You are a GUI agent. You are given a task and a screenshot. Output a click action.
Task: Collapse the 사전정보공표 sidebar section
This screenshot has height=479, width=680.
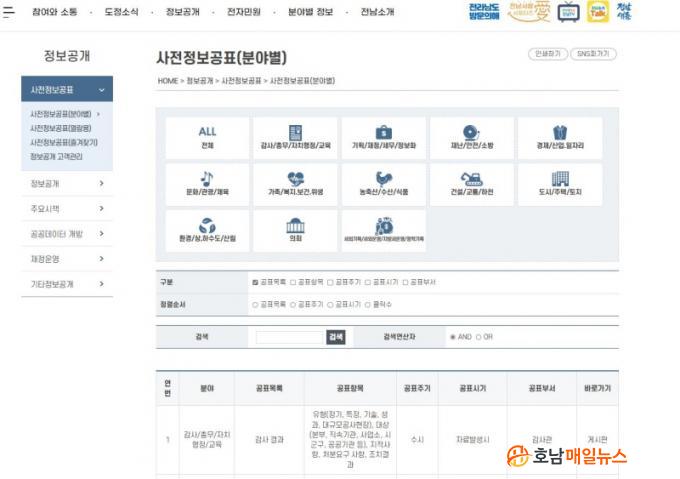click(101, 90)
